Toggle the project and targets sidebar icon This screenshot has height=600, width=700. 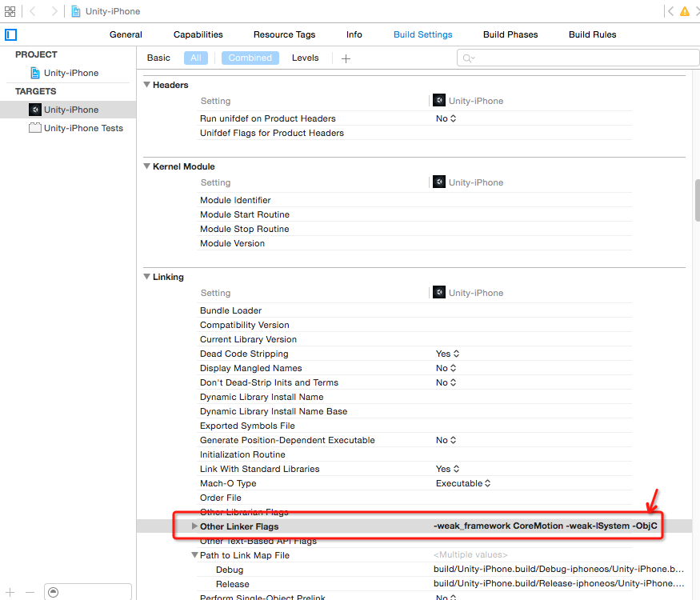[x=10, y=34]
